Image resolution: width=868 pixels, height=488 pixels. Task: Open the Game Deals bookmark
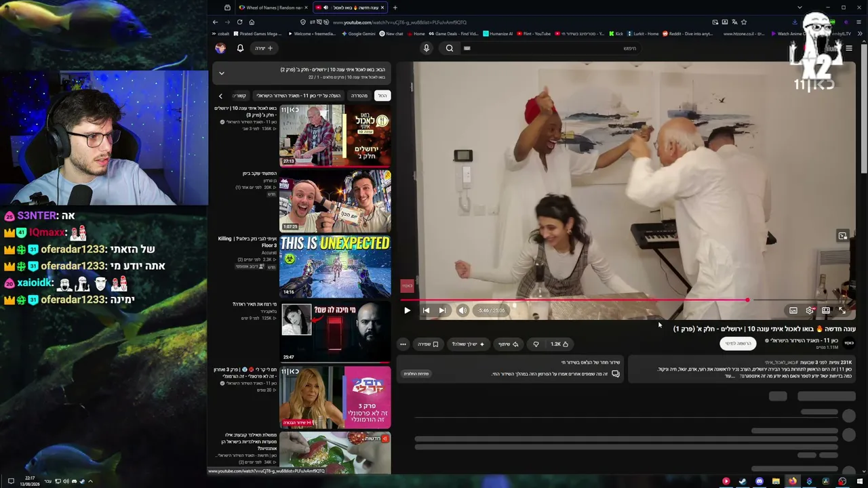point(452,34)
